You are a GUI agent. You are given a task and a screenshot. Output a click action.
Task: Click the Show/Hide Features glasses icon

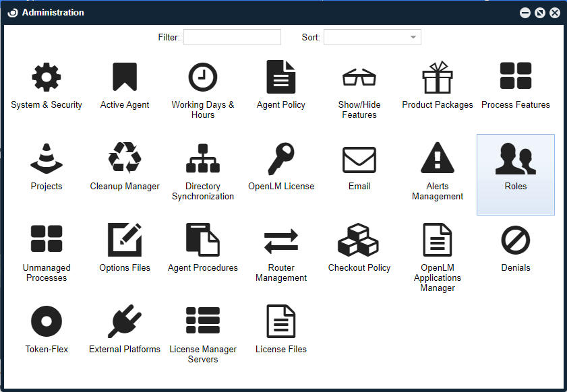point(359,77)
